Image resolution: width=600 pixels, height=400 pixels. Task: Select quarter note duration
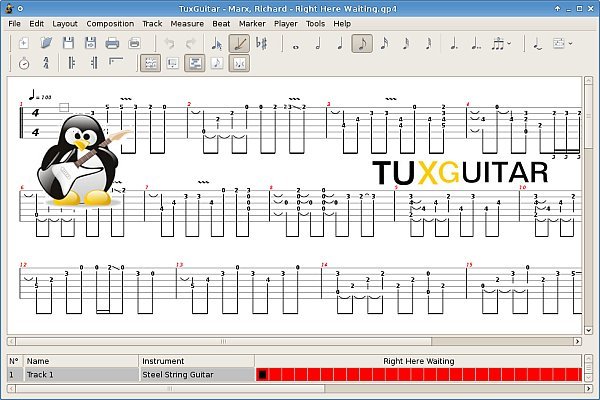click(x=340, y=43)
